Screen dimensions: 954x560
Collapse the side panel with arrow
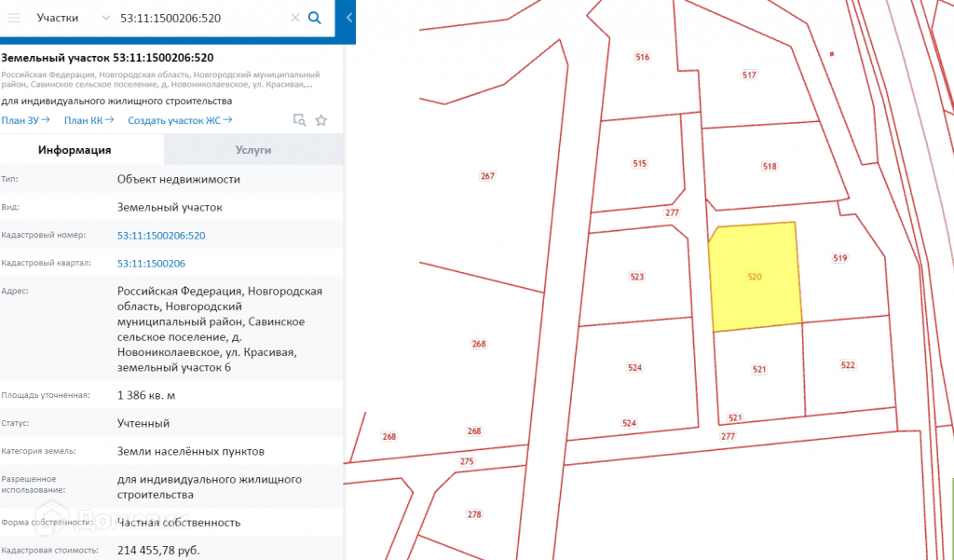pyautogui.click(x=348, y=18)
